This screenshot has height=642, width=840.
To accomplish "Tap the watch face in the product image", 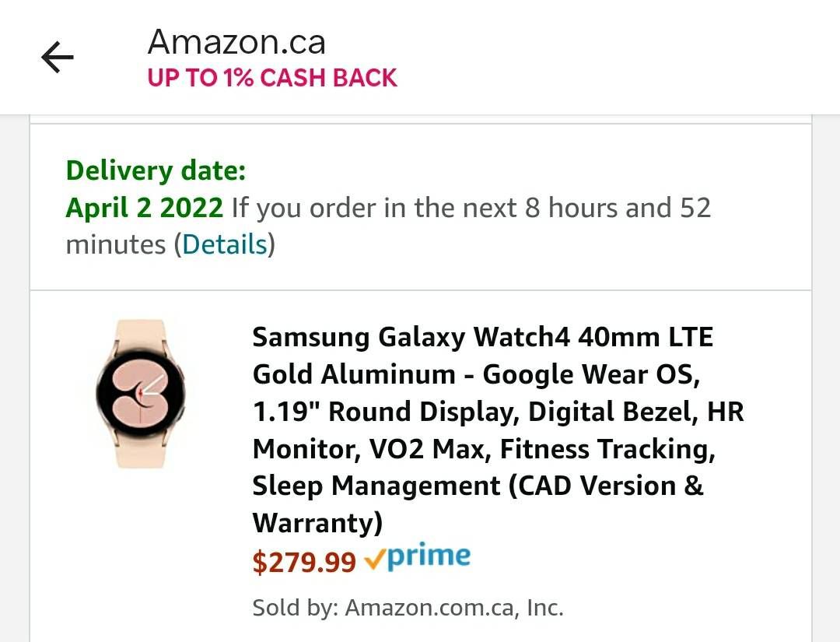I will coord(141,392).
